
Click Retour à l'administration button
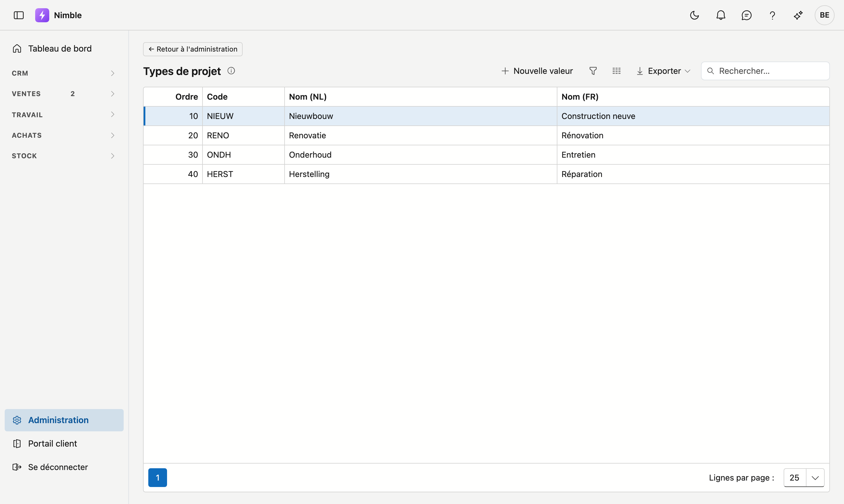click(x=193, y=49)
